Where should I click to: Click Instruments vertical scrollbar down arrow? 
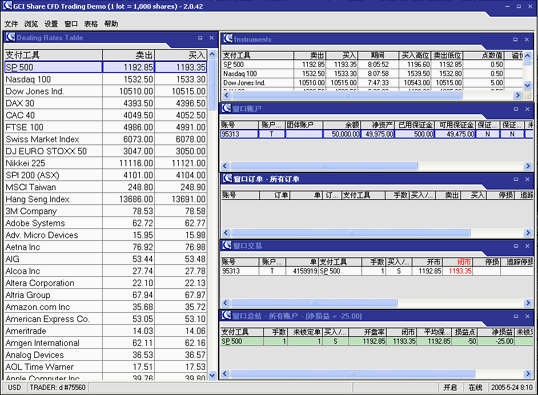pyautogui.click(x=528, y=85)
